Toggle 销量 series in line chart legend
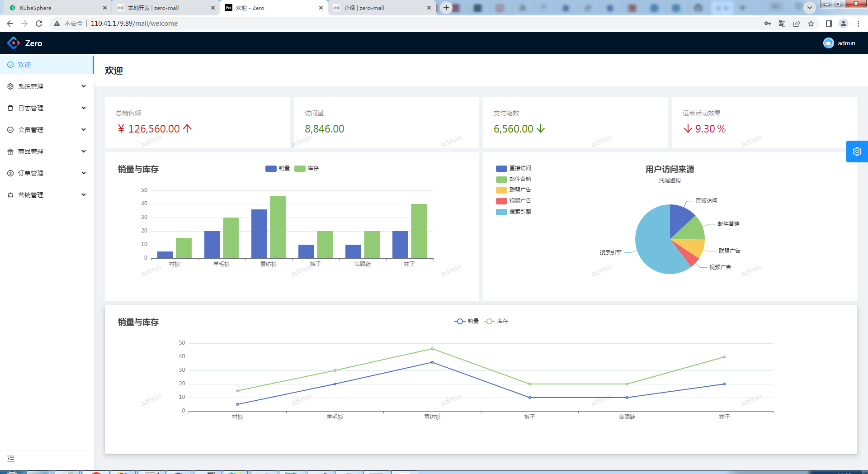 [x=467, y=321]
